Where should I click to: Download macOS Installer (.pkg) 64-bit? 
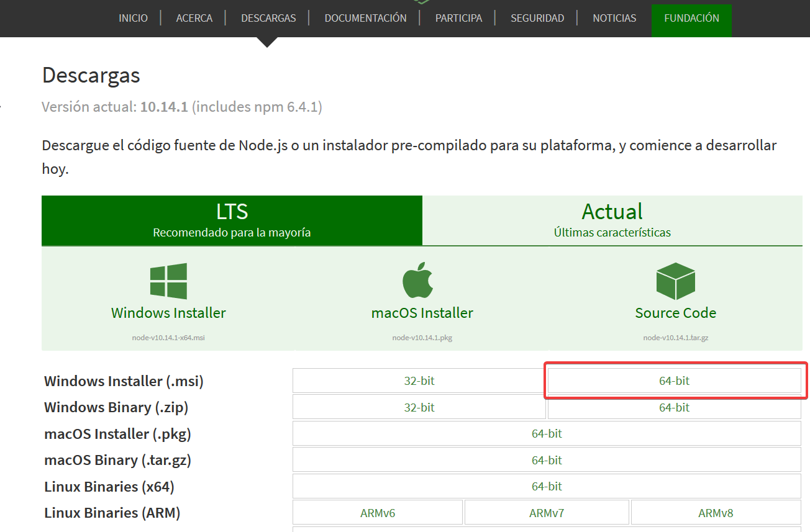547,433
